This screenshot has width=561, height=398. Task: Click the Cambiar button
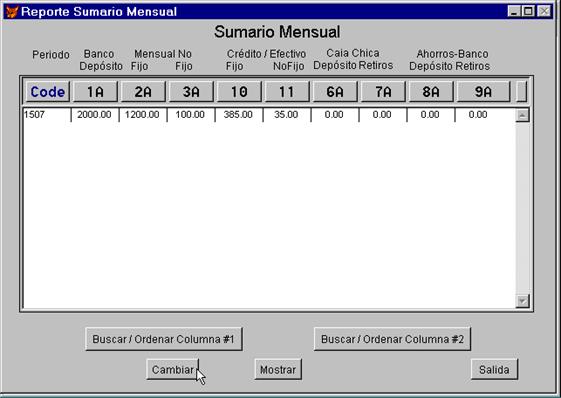point(172,369)
